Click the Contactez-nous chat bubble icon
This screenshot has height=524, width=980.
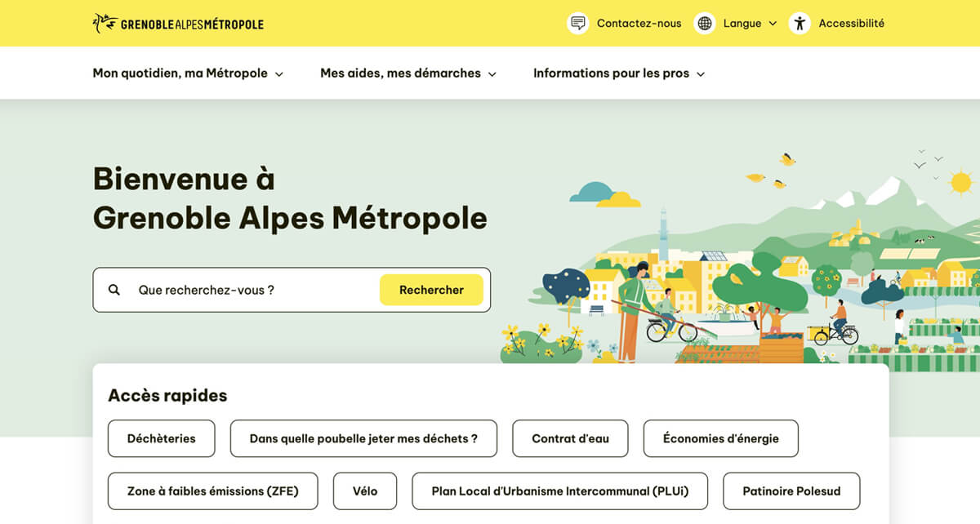pos(578,23)
